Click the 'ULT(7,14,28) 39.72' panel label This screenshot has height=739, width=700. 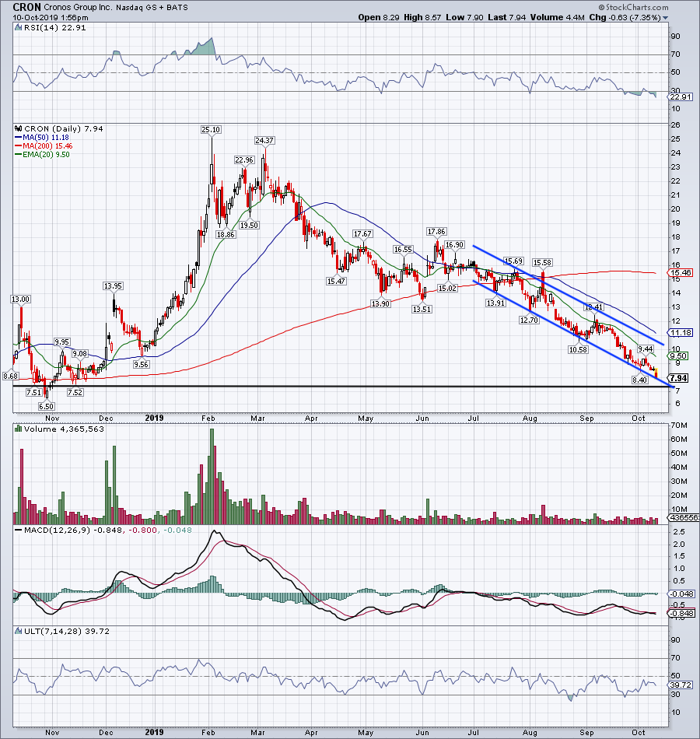tap(66, 632)
